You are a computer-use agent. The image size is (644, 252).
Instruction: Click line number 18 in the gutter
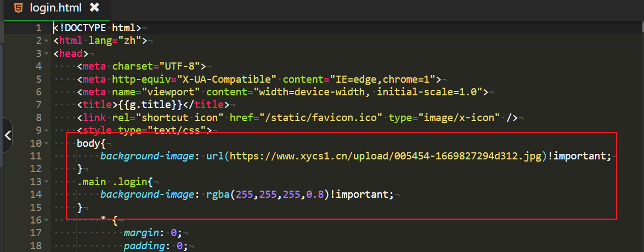36,246
